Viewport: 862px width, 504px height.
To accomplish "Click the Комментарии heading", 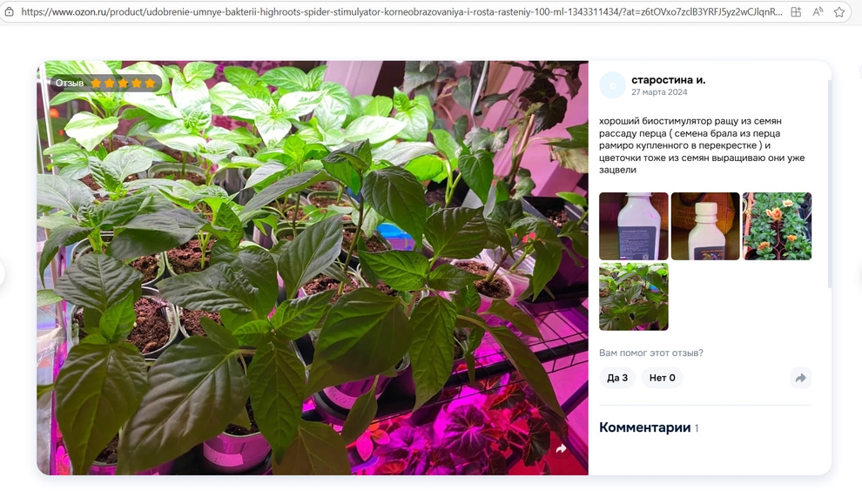I will click(644, 427).
